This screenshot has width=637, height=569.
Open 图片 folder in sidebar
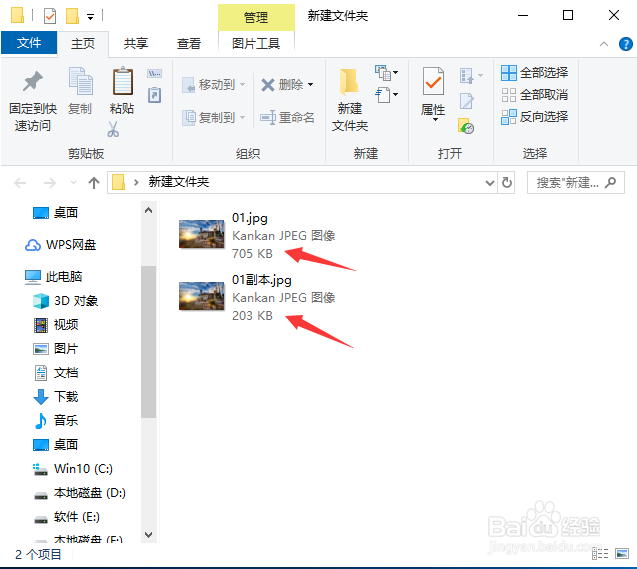coord(55,349)
